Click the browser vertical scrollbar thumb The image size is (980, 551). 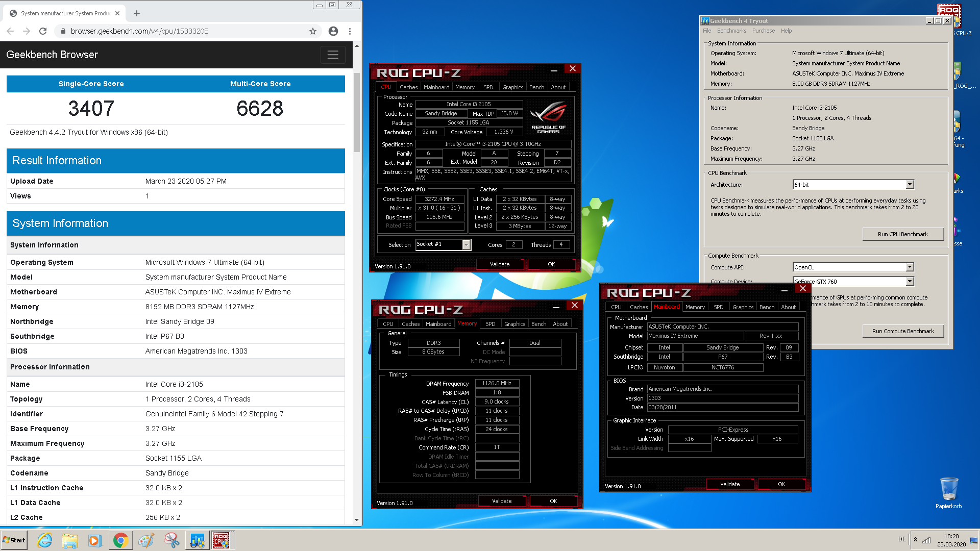coord(357,112)
